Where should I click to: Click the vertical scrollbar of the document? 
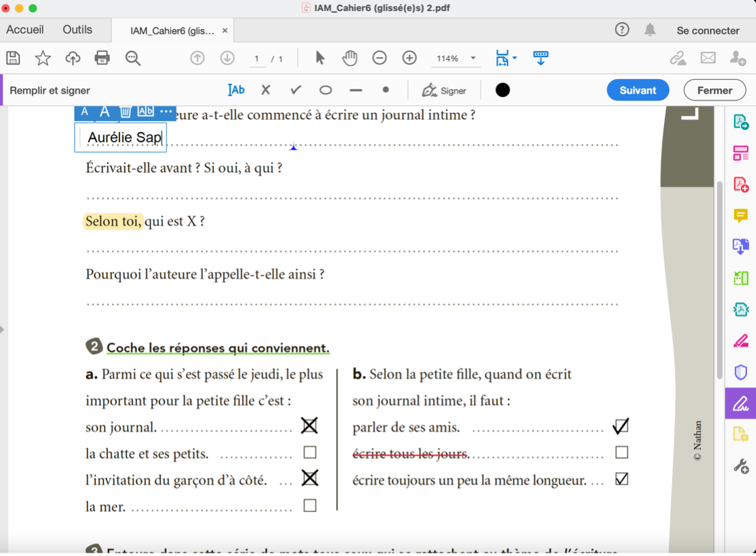click(x=720, y=280)
